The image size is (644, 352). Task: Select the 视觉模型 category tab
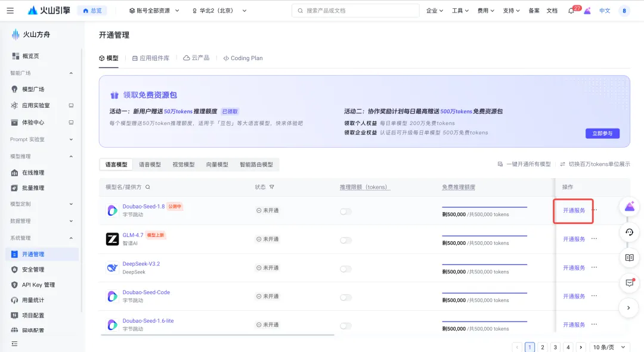pyautogui.click(x=184, y=164)
